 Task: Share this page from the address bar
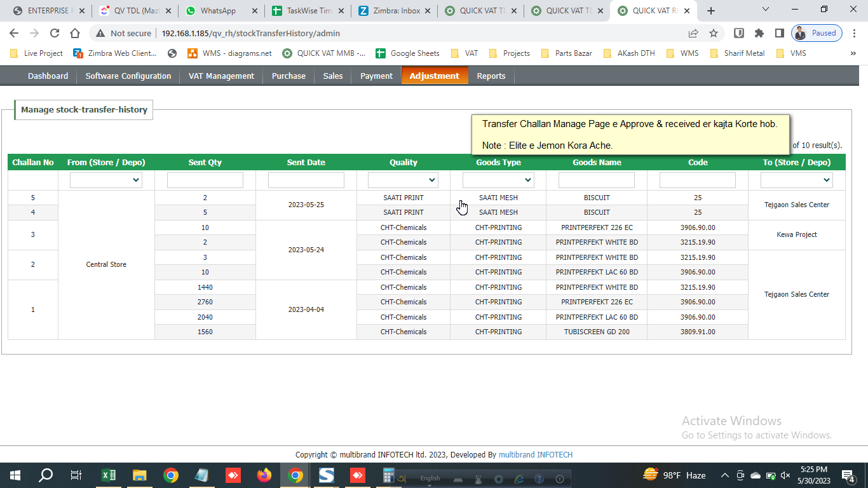[693, 33]
